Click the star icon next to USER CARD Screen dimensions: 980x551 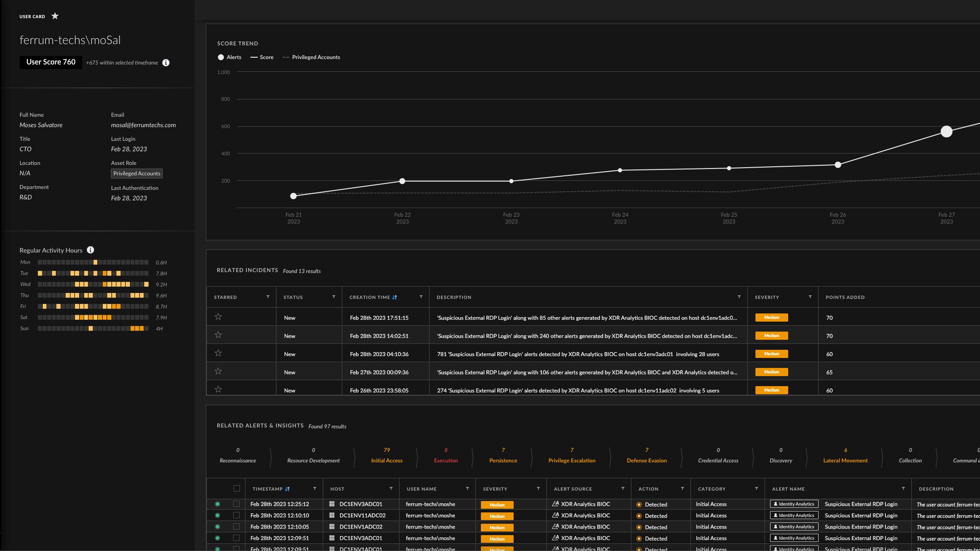click(55, 16)
